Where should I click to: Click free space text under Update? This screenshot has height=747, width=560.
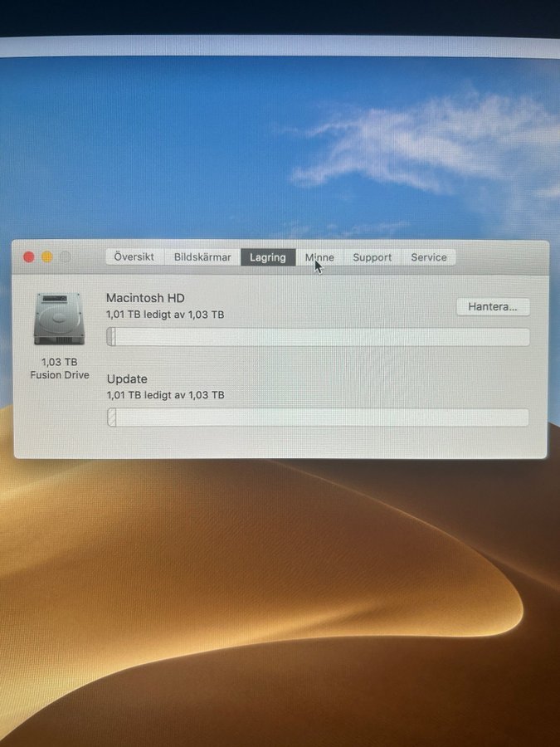[165, 395]
